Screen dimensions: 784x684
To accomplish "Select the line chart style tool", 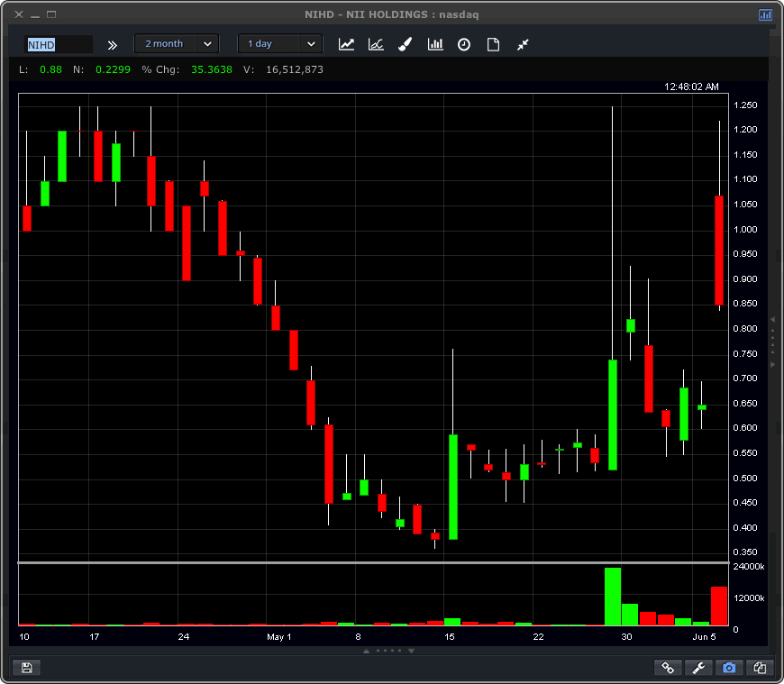I will [346, 44].
